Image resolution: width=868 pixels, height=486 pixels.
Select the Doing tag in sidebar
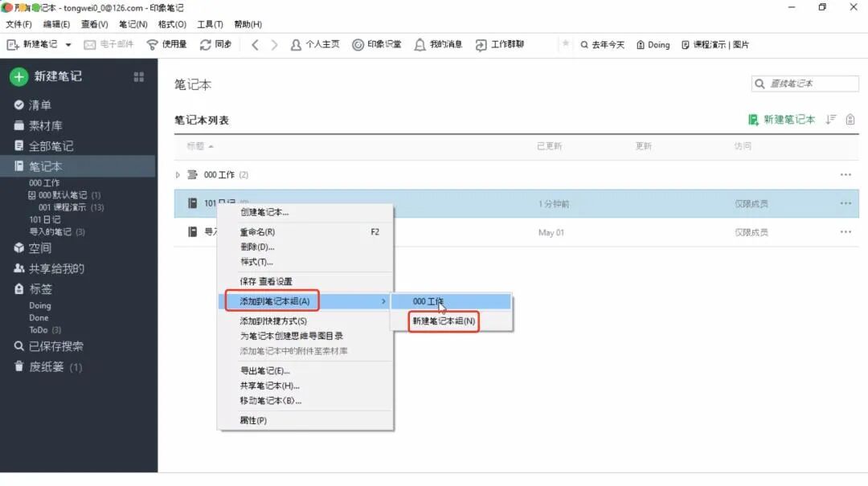point(40,305)
